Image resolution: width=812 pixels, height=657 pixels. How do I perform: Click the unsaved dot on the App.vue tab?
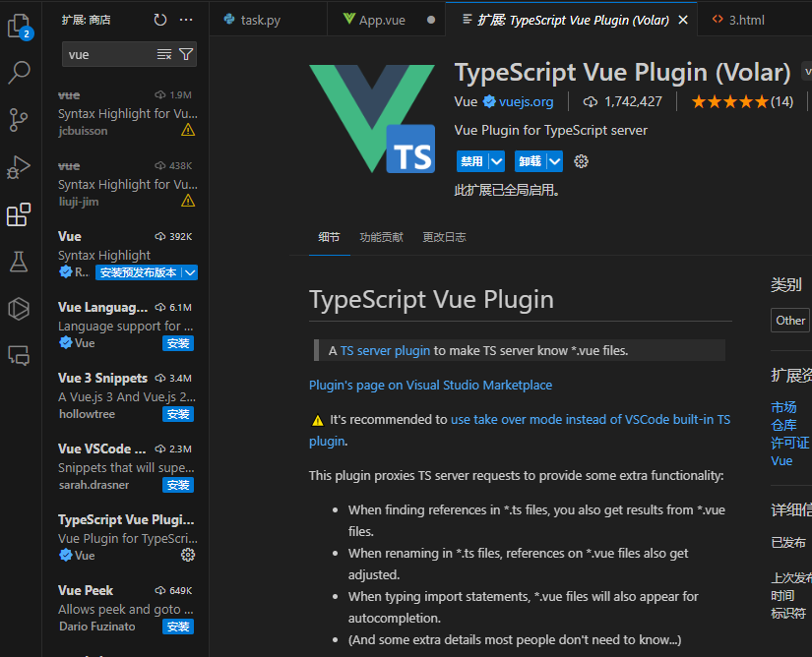click(431, 21)
